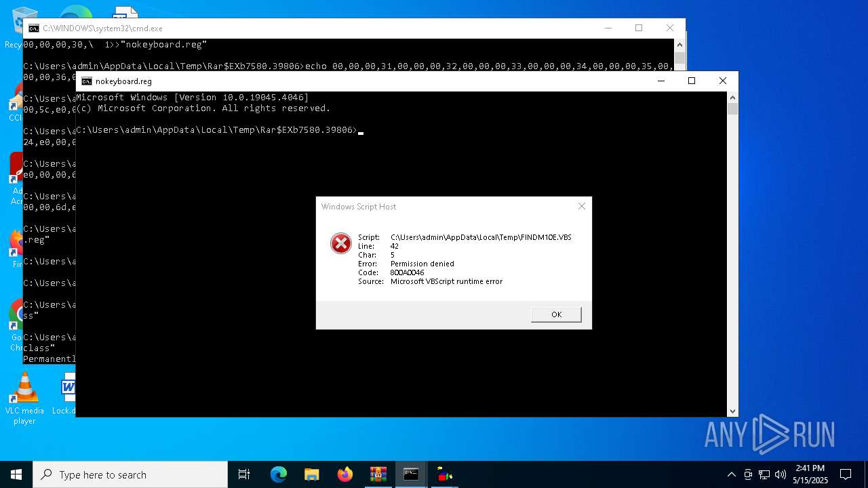Click the red error icon in dialog
Image resolution: width=868 pixels, height=488 pixels.
tap(340, 243)
